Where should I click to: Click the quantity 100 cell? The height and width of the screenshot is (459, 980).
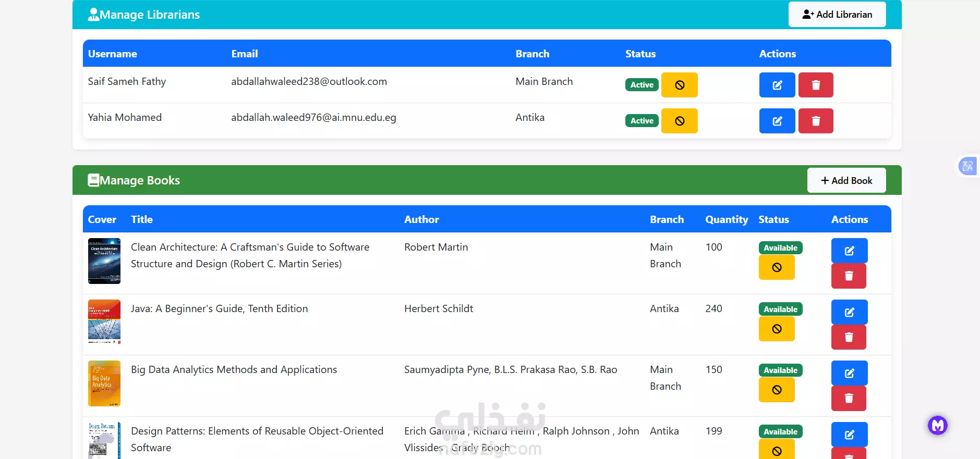point(713,247)
